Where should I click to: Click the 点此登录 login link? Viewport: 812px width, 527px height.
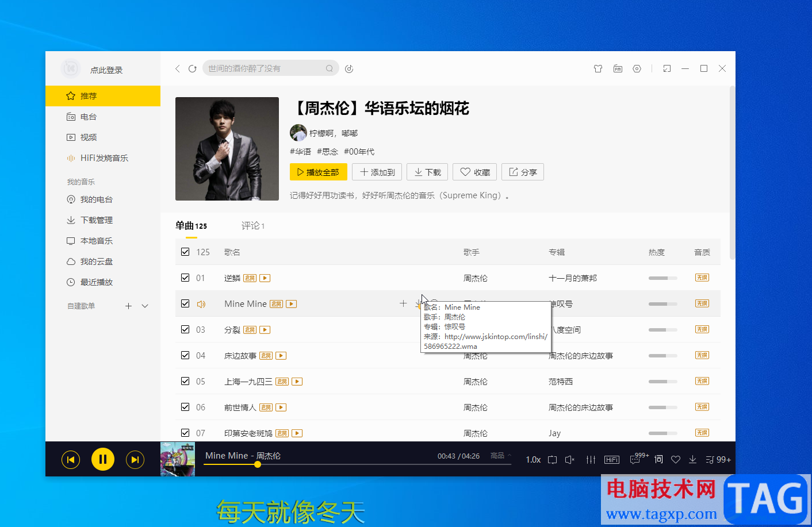pyautogui.click(x=106, y=70)
